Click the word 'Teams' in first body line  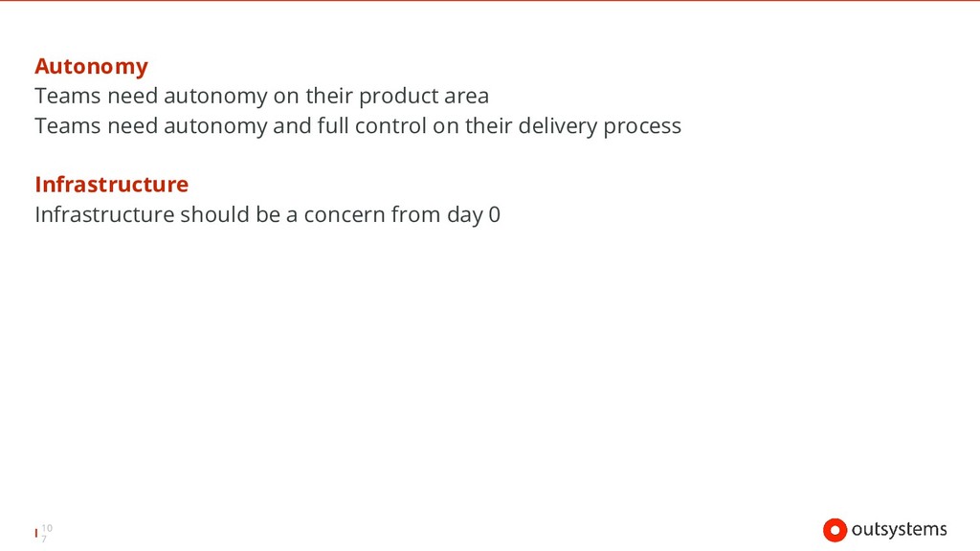click(x=68, y=97)
